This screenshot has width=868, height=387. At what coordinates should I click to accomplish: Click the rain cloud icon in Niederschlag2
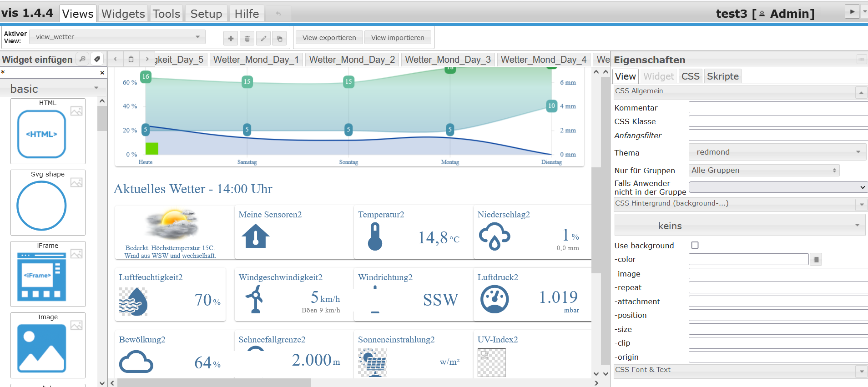click(x=495, y=237)
